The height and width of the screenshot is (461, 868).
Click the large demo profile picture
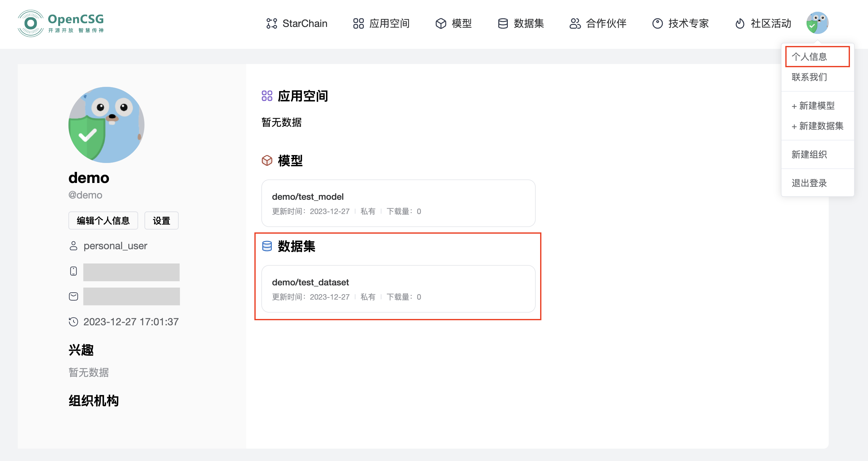pyautogui.click(x=106, y=125)
